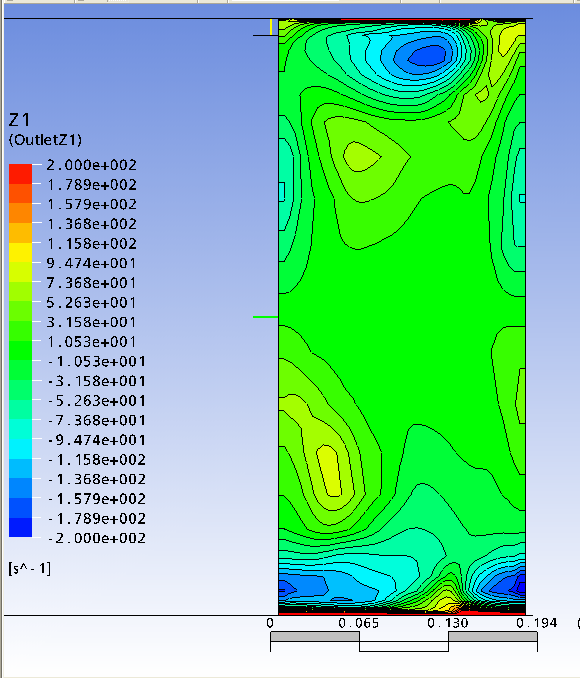This screenshot has height=678, width=580.
Task: Select the 0.194 scale ruler label
Action: click(x=537, y=623)
